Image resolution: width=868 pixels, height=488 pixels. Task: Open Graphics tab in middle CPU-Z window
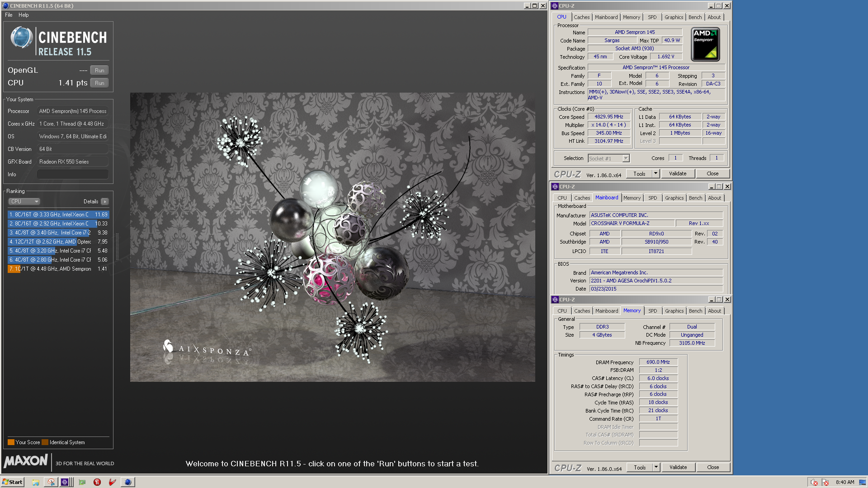tap(674, 198)
